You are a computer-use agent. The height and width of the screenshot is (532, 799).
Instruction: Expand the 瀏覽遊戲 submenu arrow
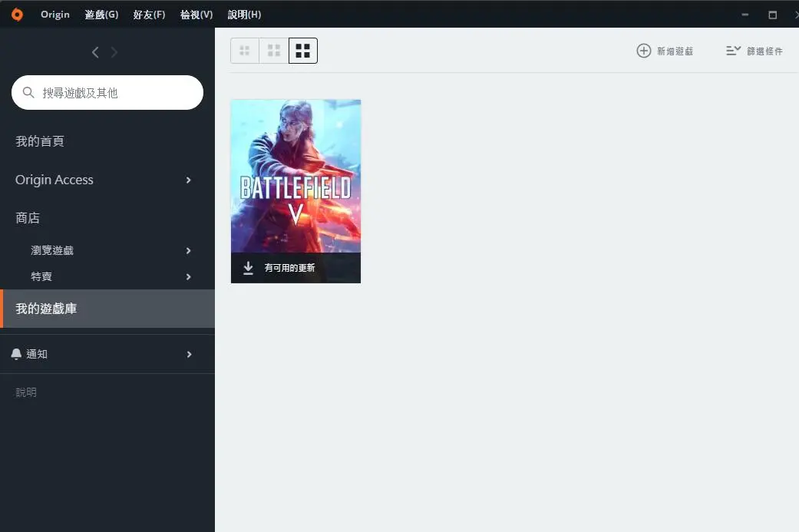coord(189,251)
